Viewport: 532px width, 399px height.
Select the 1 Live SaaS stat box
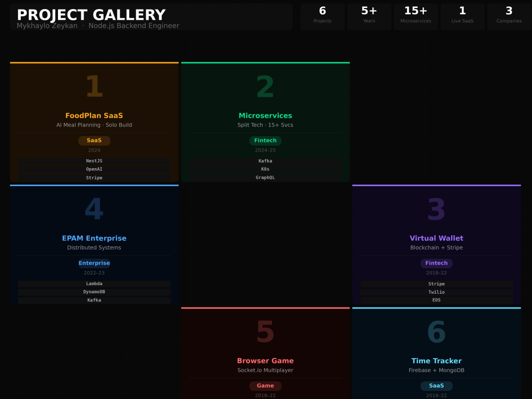tap(462, 16)
